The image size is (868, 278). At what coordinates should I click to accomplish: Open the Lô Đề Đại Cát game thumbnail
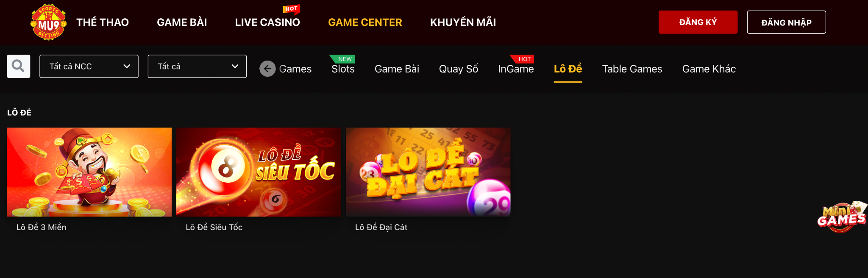[428, 172]
